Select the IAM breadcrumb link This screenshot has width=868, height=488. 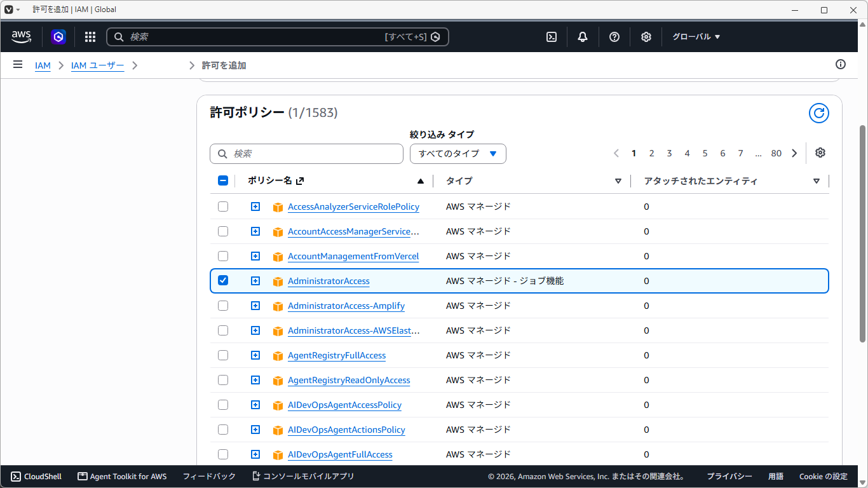coord(43,65)
